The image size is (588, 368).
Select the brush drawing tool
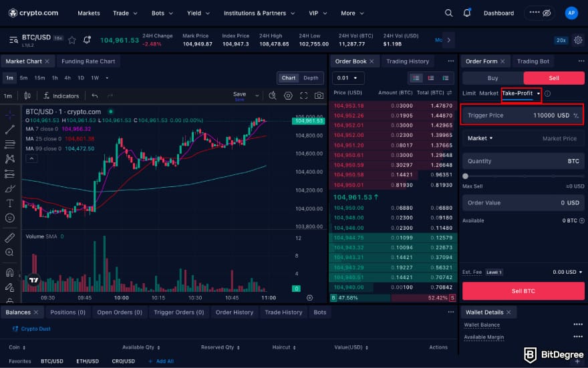[10, 188]
